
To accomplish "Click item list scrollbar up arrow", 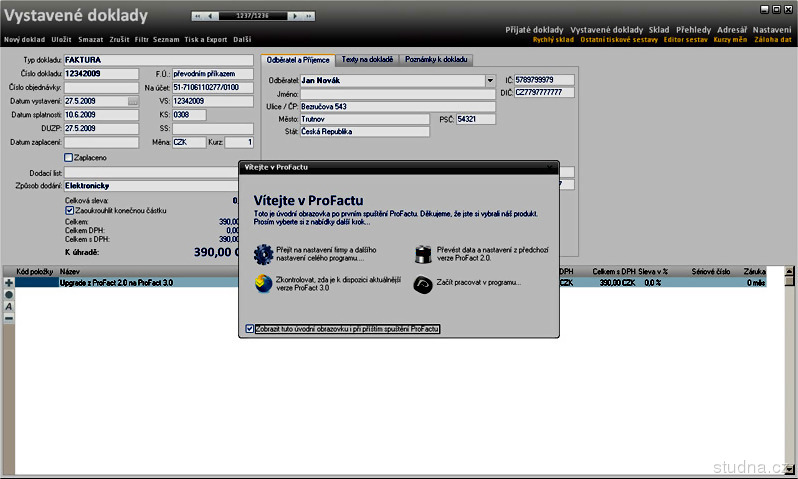I will tap(789, 271).
